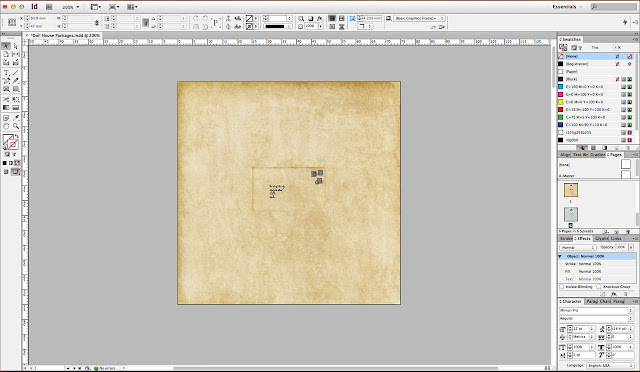Click the new swatch icon in Swatches panel
Viewport: 640px width, 372px height.
(617, 148)
